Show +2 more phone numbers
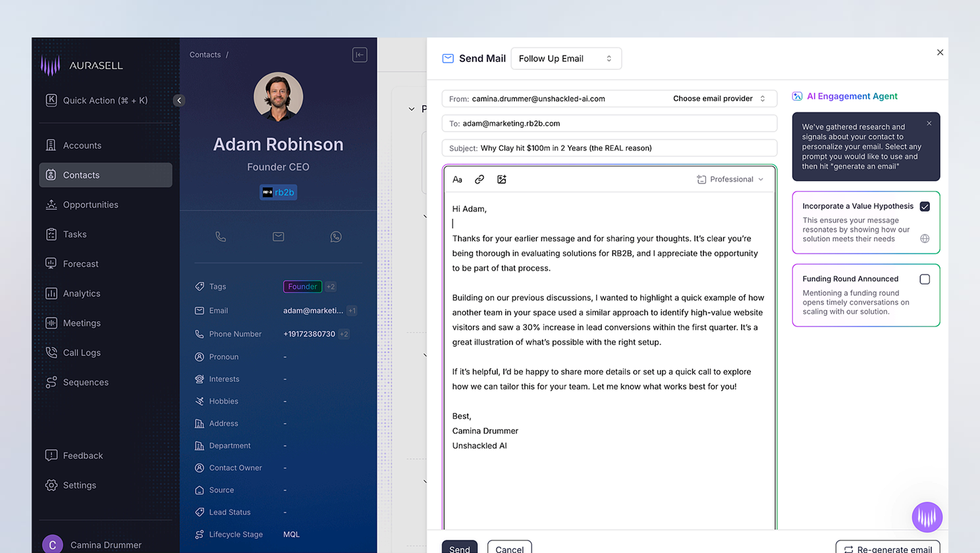Image resolution: width=980 pixels, height=553 pixels. (x=344, y=334)
